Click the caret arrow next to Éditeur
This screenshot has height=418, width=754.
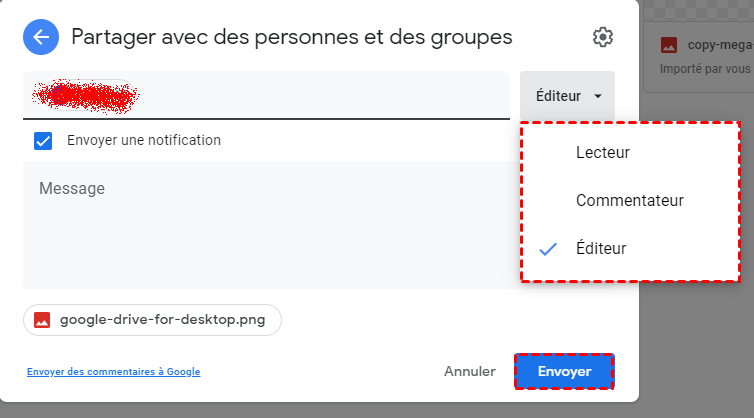(598, 97)
